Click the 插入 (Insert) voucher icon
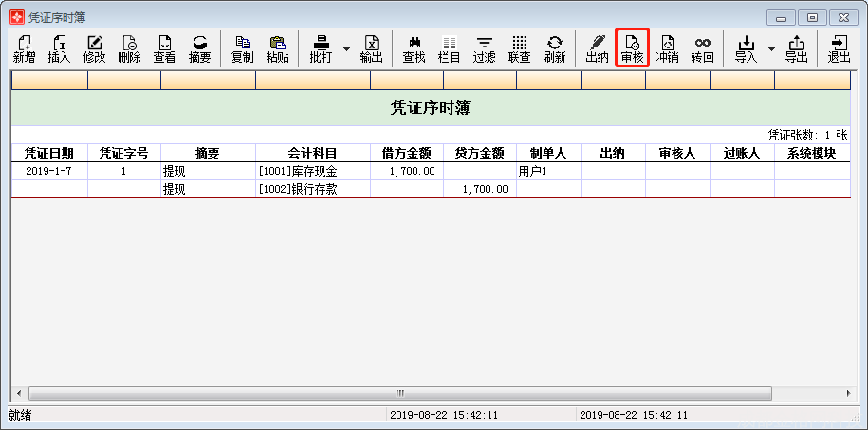868x430 pixels. [x=60, y=48]
